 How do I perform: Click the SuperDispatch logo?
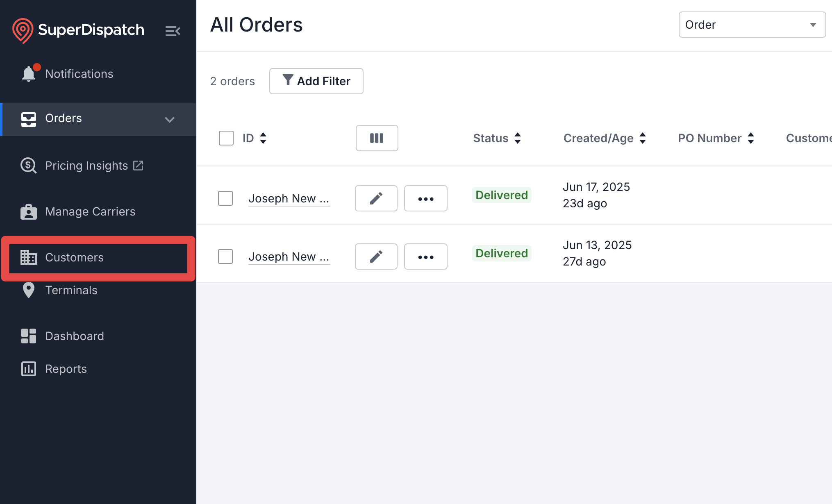click(78, 30)
